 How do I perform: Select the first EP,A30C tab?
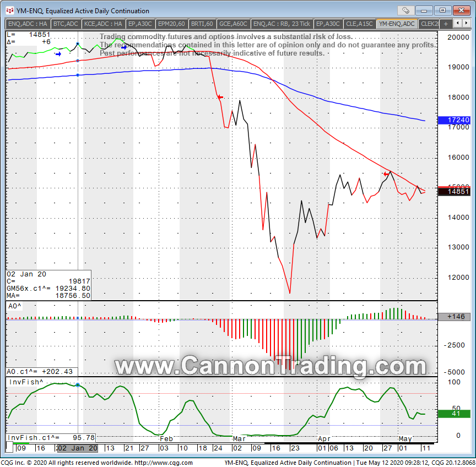(x=140, y=24)
